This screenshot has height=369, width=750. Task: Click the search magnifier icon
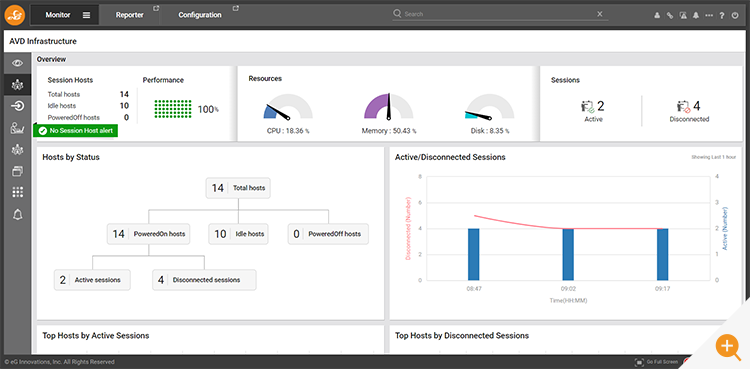pos(397,13)
